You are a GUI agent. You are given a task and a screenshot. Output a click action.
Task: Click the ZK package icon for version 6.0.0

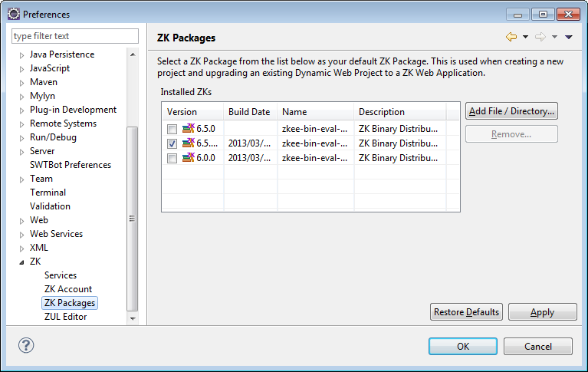[189, 158]
